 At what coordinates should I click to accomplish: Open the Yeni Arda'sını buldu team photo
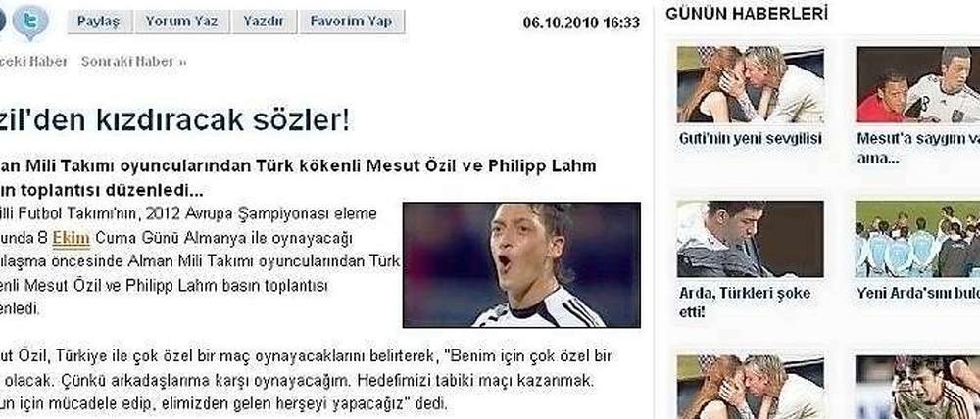[918, 239]
